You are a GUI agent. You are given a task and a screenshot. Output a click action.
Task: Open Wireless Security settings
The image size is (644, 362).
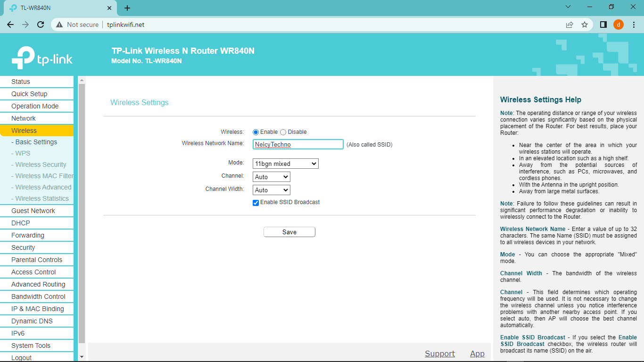pos(37,165)
